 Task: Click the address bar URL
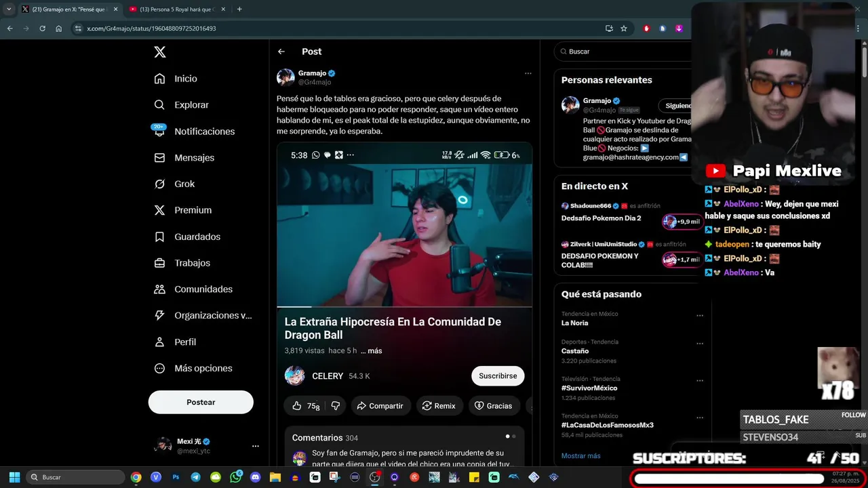point(151,28)
